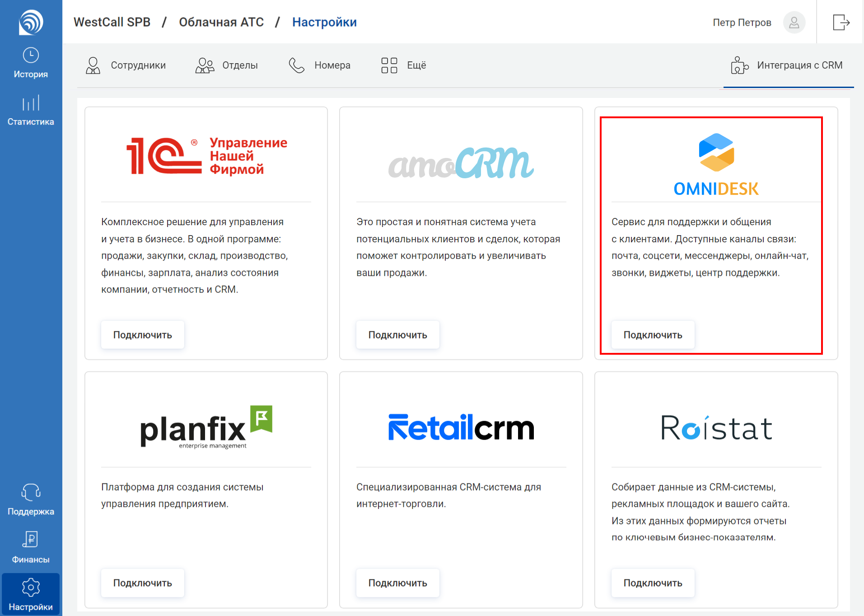Click the Omnidesk description text
Viewport: 864px width, 616px height.
[710, 247]
